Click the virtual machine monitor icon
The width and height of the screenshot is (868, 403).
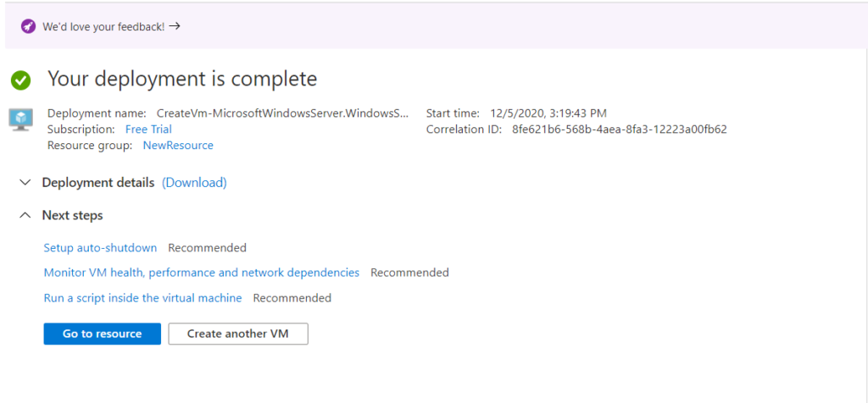[21, 119]
